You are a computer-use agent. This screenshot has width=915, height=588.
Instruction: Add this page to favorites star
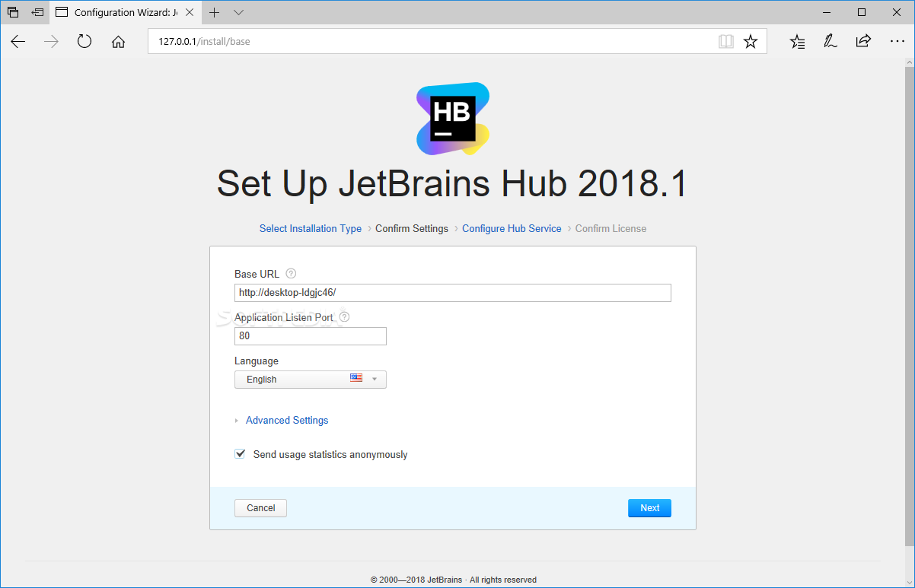coord(751,42)
